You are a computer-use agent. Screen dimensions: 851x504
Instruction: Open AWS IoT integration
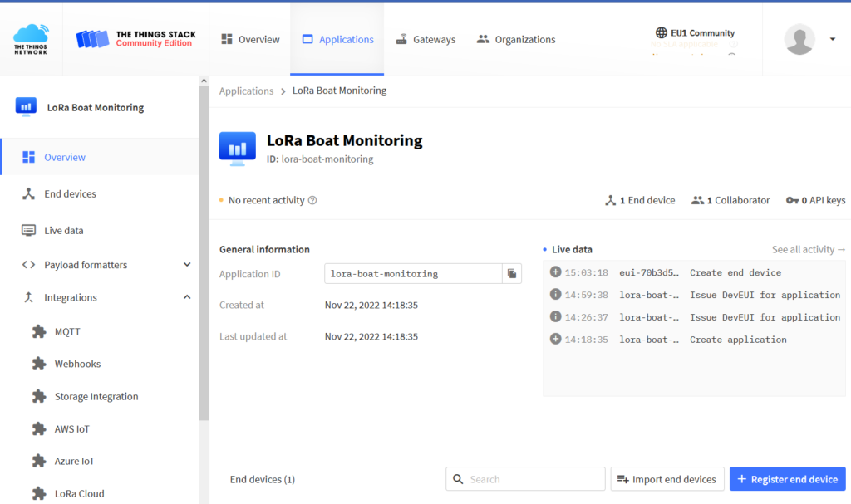pos(71,429)
